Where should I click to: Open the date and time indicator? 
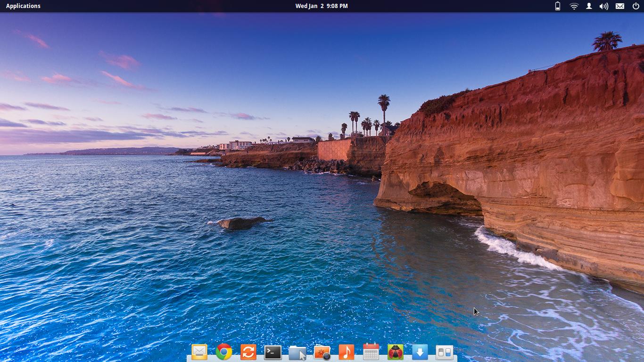pos(322,6)
